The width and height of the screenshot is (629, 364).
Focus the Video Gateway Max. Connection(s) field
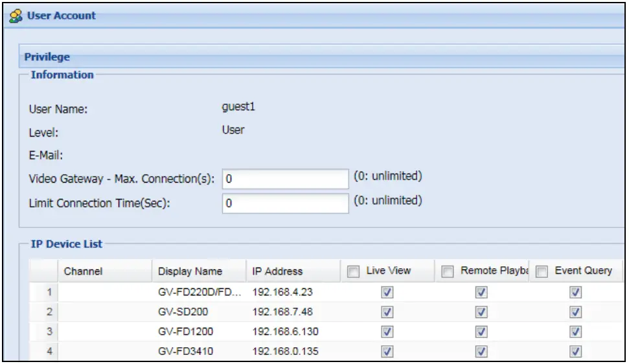click(285, 179)
